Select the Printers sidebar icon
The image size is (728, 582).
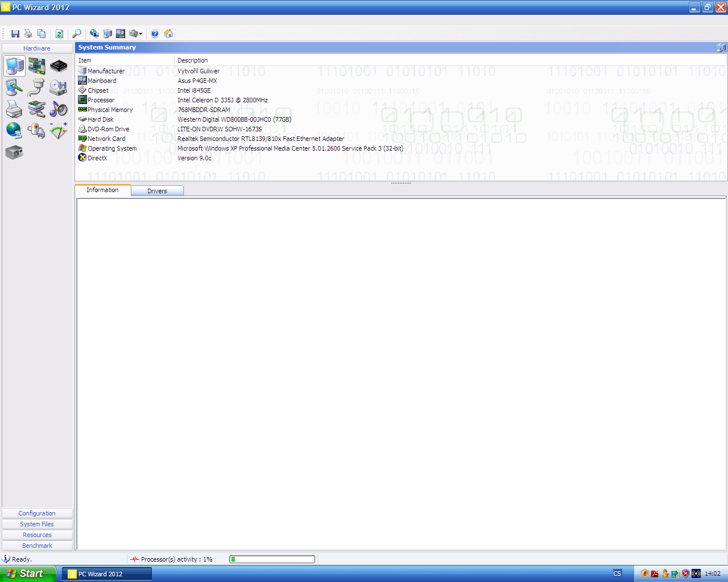pos(15,109)
